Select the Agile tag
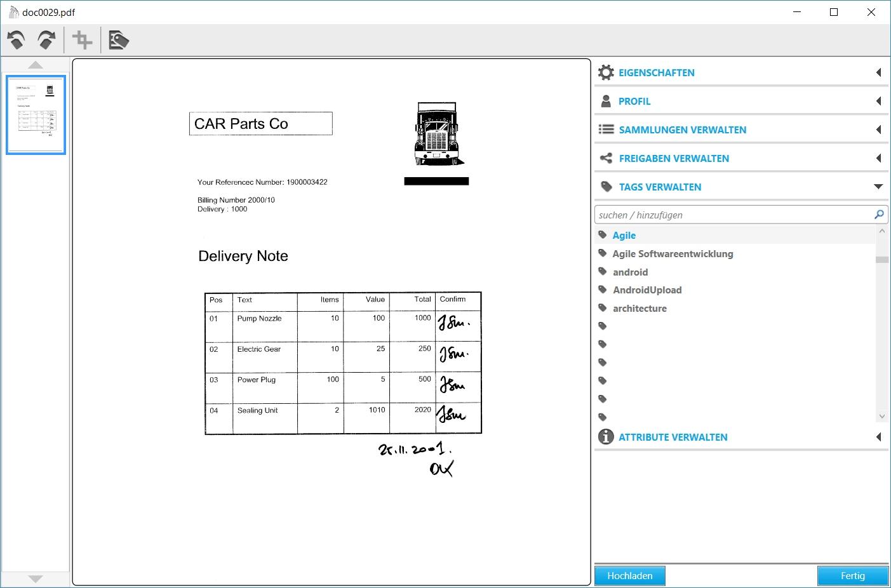The width and height of the screenshot is (891, 588). pyautogui.click(x=624, y=235)
